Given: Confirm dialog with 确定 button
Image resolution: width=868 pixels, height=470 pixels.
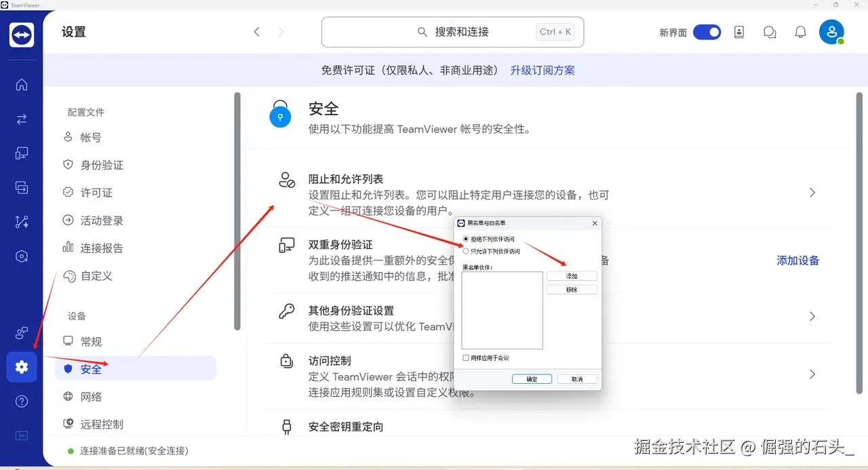Looking at the screenshot, I should 532,379.
